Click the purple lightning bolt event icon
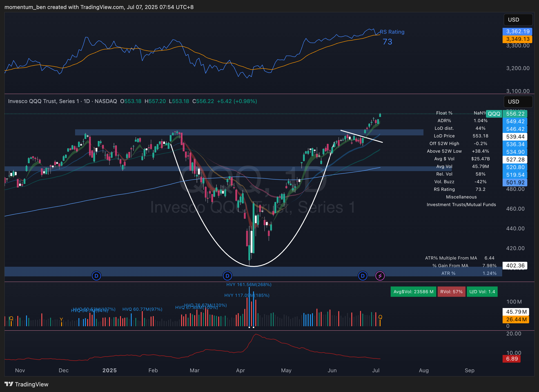Screen dimensions: 539x392 pos(380,276)
